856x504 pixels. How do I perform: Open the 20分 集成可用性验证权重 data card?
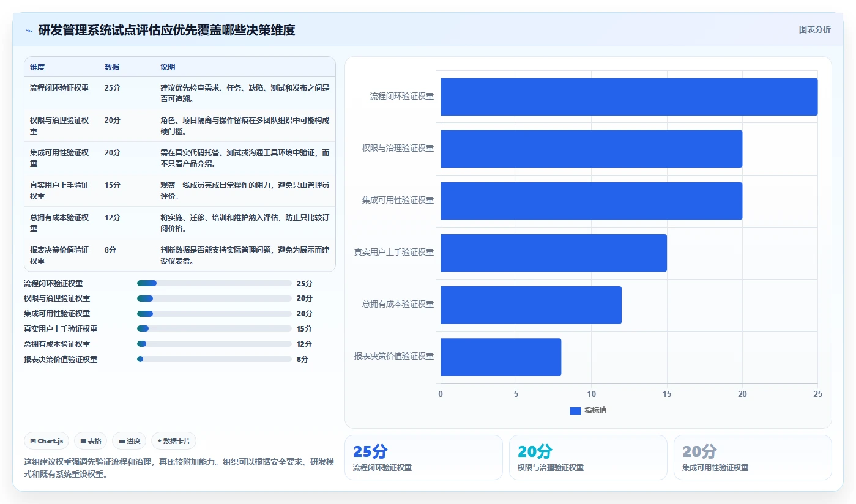[753, 458]
